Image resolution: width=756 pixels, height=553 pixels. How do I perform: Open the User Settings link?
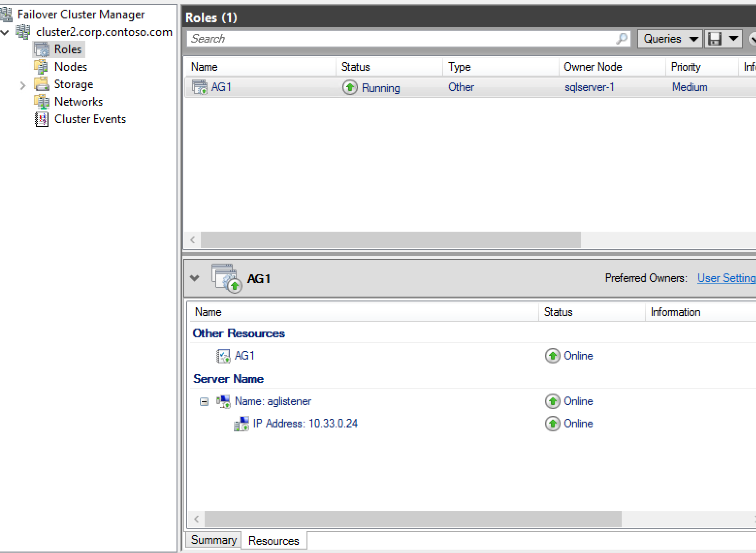tap(726, 278)
